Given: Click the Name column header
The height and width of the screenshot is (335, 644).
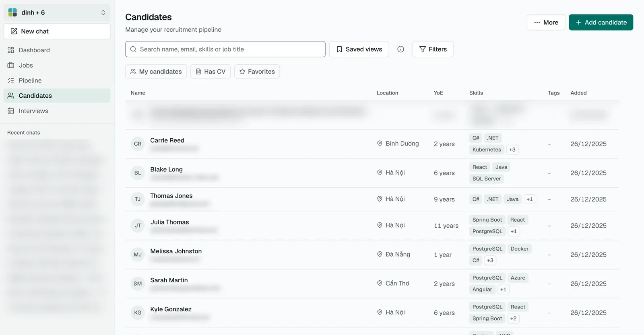Looking at the screenshot, I should (x=138, y=93).
